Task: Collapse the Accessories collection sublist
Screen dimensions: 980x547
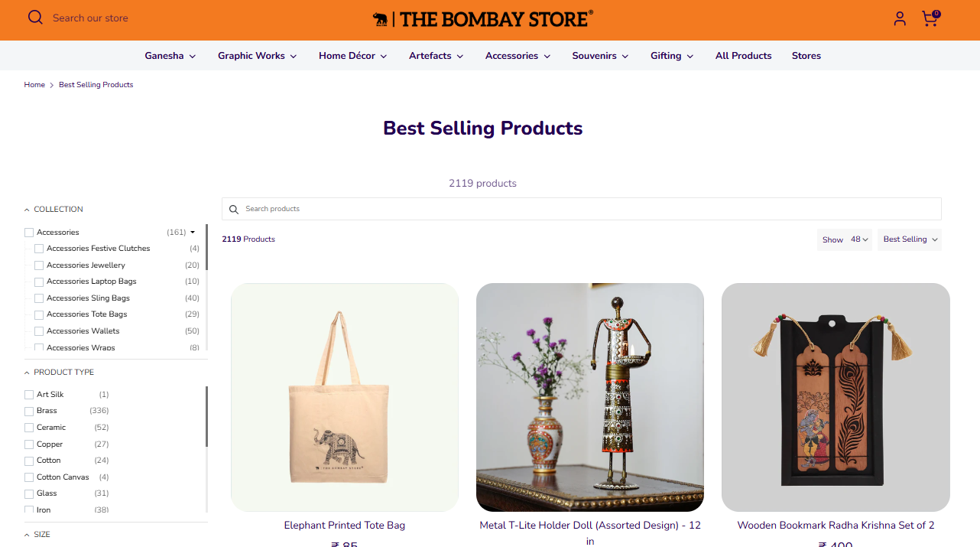Action: coord(193,231)
